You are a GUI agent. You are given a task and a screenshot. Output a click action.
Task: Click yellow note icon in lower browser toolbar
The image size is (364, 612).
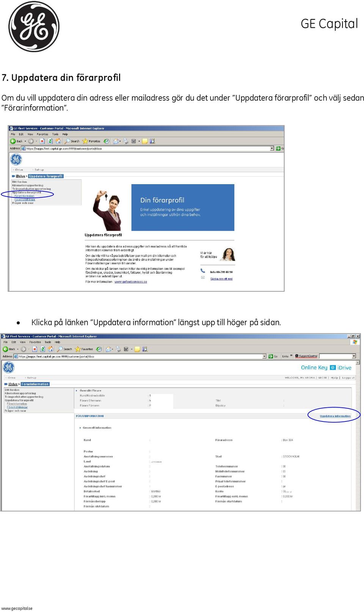[137, 349]
